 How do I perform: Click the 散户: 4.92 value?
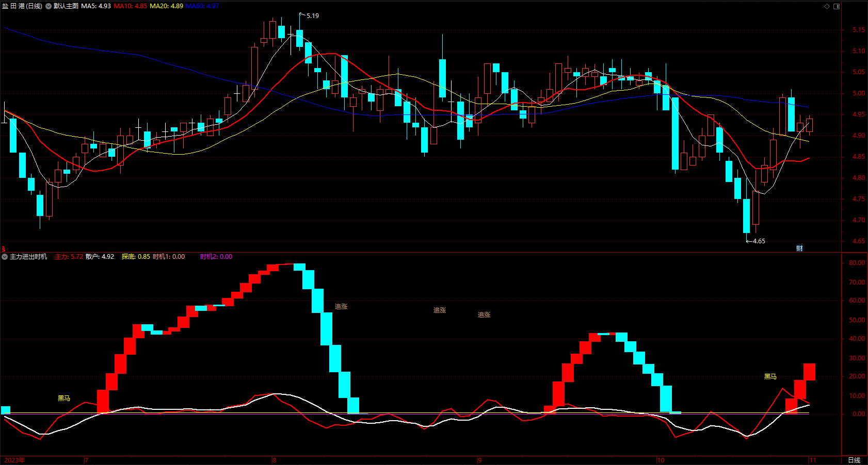click(100, 257)
